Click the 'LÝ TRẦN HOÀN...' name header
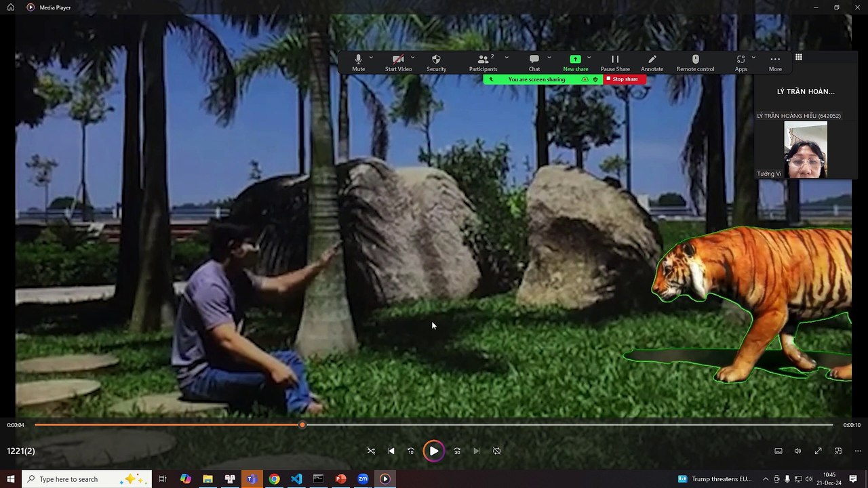 [806, 91]
